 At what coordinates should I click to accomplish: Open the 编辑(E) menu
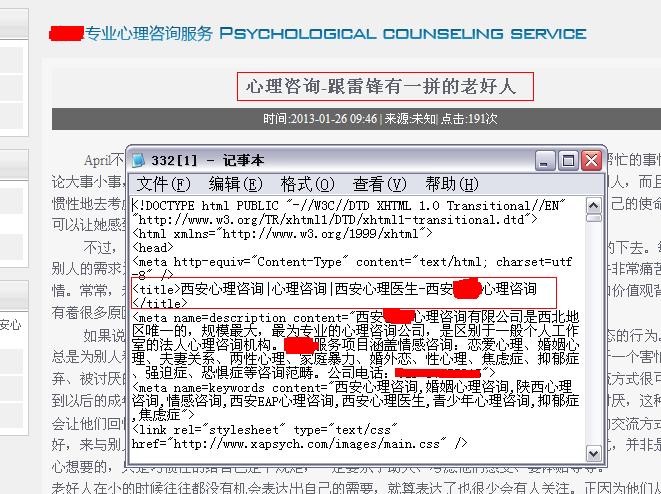pos(235,184)
